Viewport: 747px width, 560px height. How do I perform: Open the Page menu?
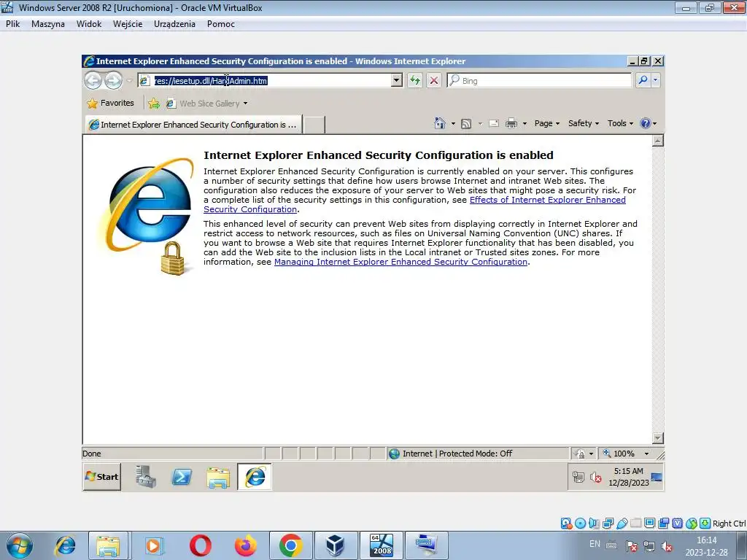(547, 123)
